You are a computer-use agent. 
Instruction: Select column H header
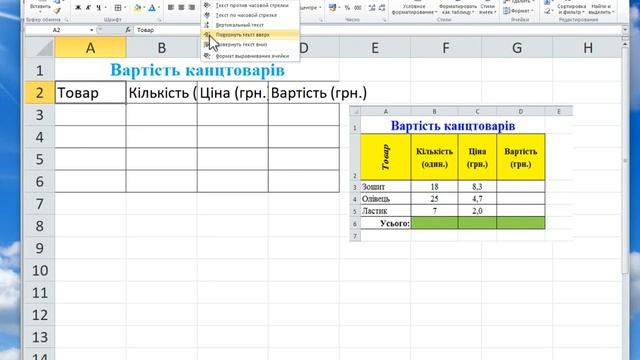(x=588, y=48)
